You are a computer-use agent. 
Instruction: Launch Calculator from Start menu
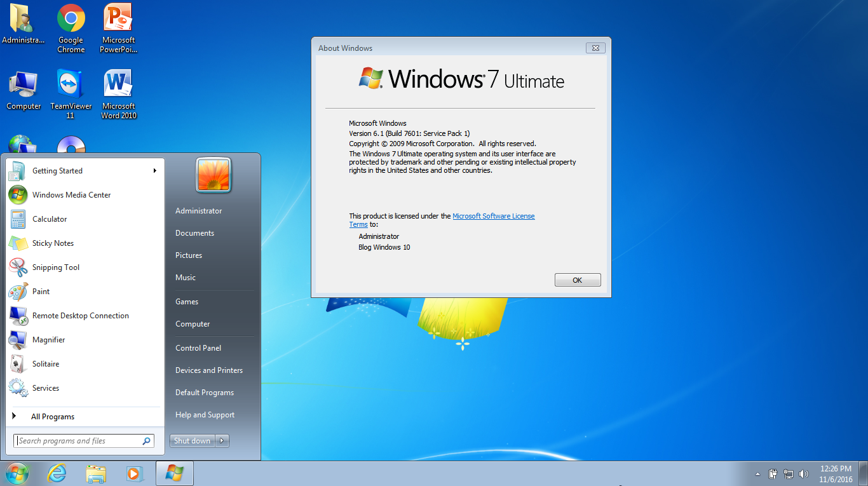pos(85,219)
